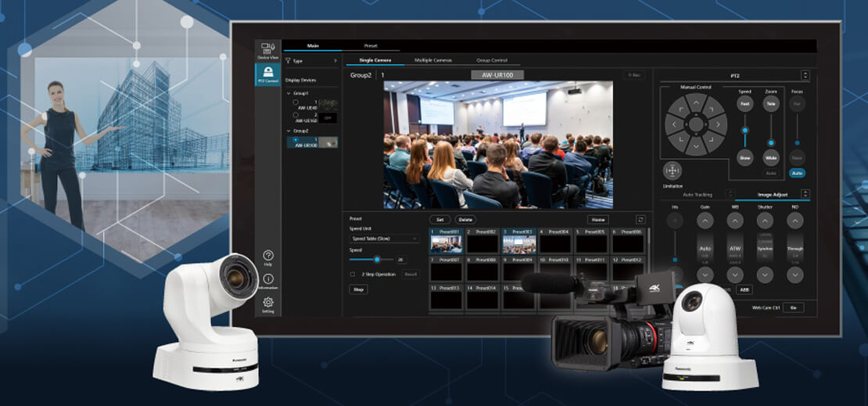Toggle the Focus Auto button
Screen dimensions: 868x406
tap(797, 173)
